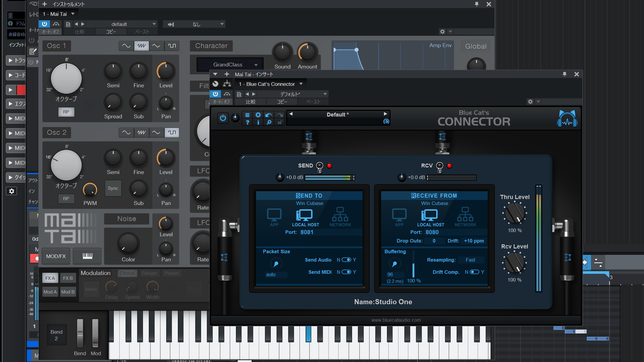The image size is (644, 362).
Task: Open '1 - Blue Cat's Connector' insert dropdown
Action: point(271,84)
